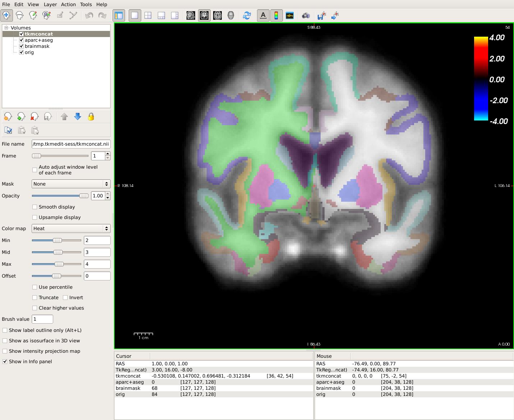Open the Tools menu
Viewport: 514px width, 420px height.
coord(86,4)
